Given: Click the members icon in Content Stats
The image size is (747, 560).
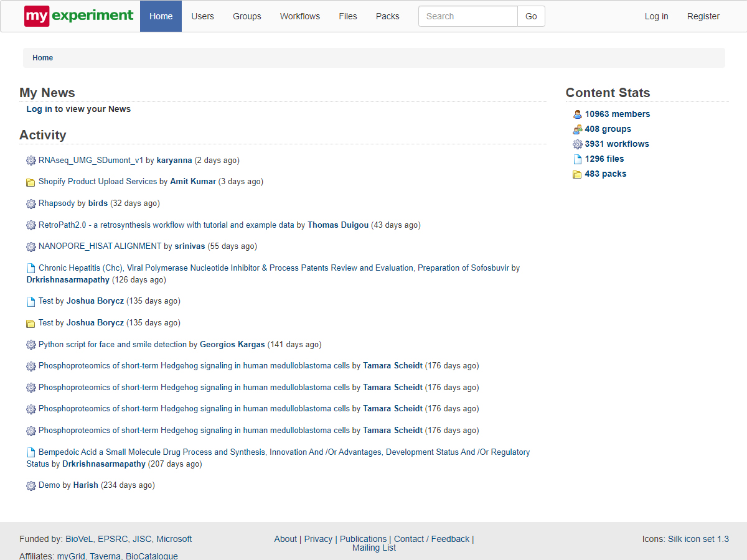Looking at the screenshot, I should tap(577, 114).
